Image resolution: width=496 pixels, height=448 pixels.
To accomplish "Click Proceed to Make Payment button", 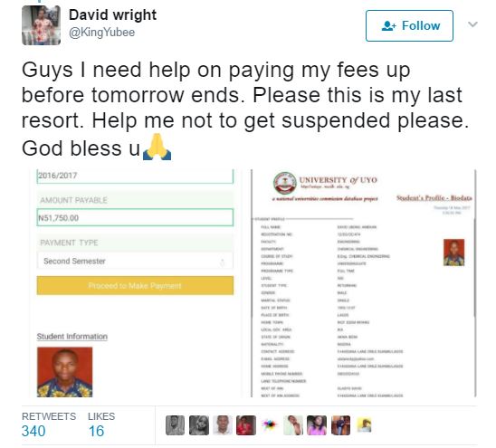I will point(135,285).
